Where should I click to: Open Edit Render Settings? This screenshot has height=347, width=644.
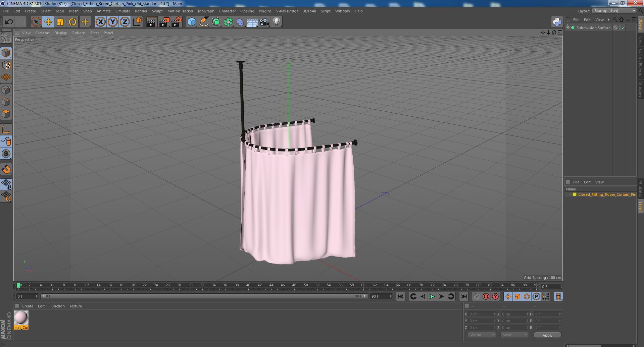click(x=177, y=22)
